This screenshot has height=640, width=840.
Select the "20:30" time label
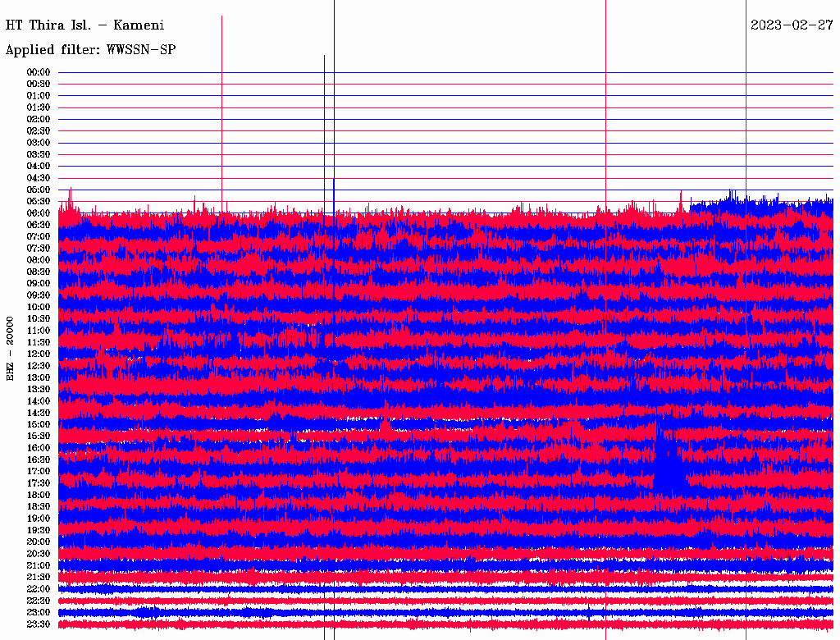pyautogui.click(x=39, y=554)
